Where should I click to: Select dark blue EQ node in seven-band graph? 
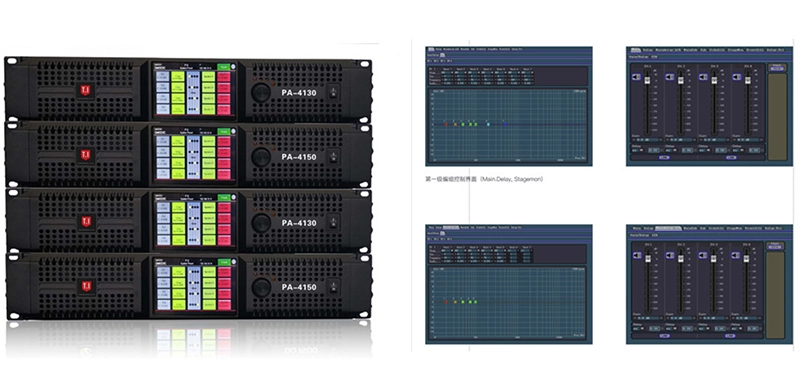[x=505, y=124]
